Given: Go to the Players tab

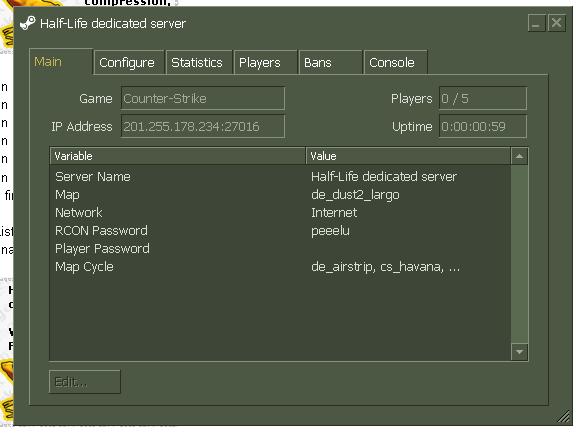Looking at the screenshot, I should [265, 62].
